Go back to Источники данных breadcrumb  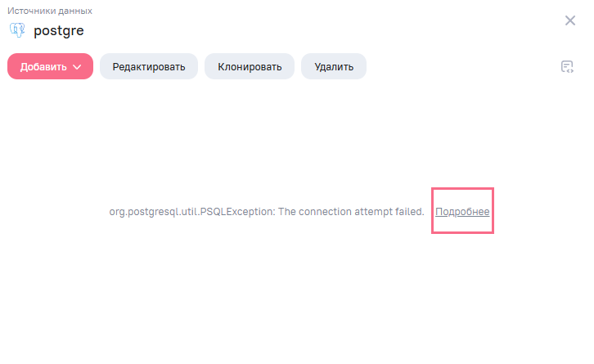[49, 11]
